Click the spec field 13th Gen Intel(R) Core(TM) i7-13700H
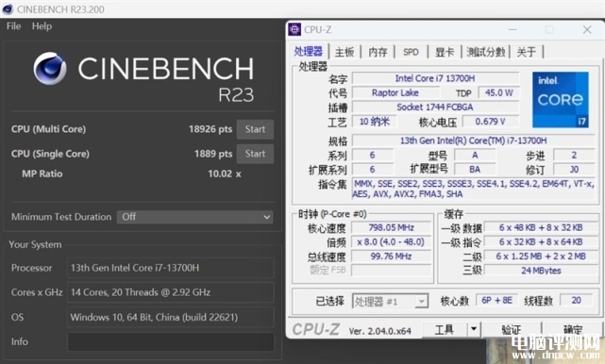This screenshot has width=605, height=364. click(474, 141)
